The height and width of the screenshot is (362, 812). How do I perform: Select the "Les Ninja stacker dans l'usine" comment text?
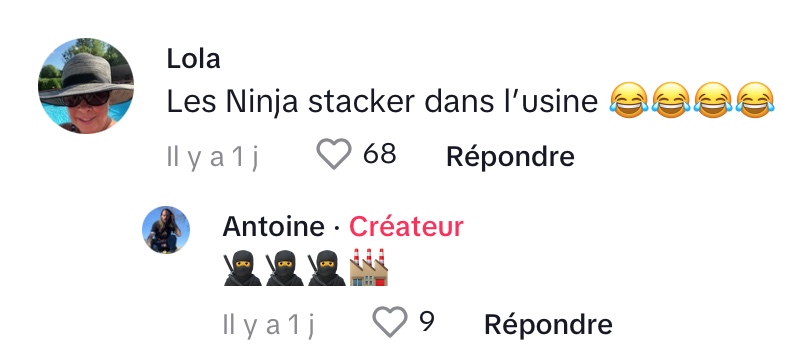(x=382, y=102)
